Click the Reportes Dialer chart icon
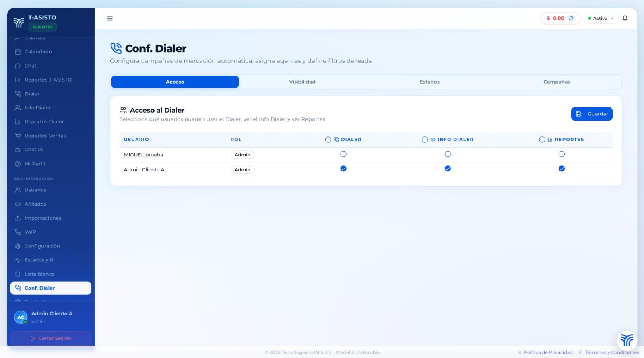Viewport: 644px width, 358px height. coord(18,122)
